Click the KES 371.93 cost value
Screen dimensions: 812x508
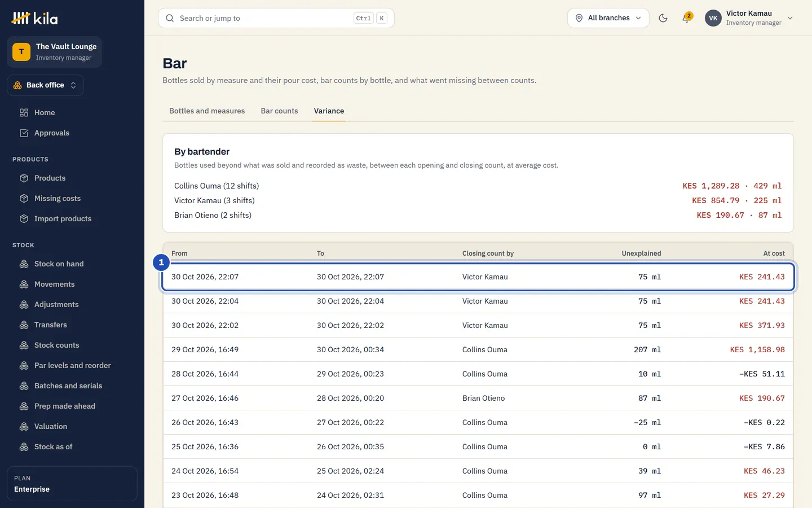(x=762, y=325)
